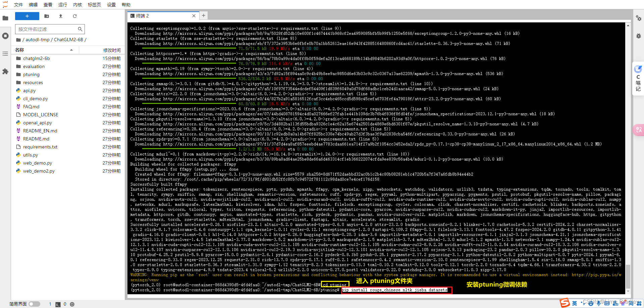The height and width of the screenshot is (308, 644).
Task: Open the table of contents panel
Action: [5, 54]
